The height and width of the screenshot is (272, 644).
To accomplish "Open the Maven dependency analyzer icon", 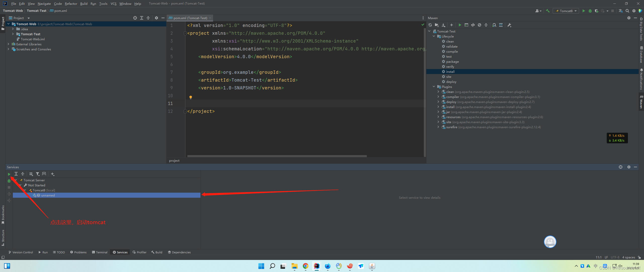I will (494, 25).
